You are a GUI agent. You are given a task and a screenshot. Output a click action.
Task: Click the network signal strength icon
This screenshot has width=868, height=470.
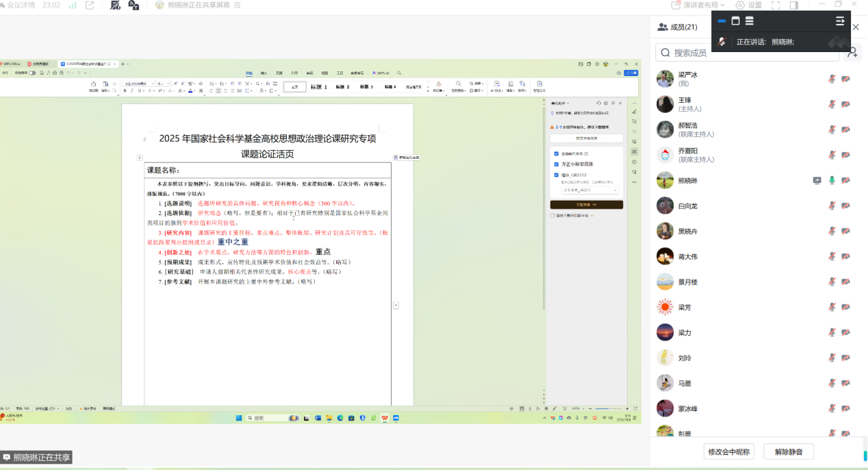73,5
